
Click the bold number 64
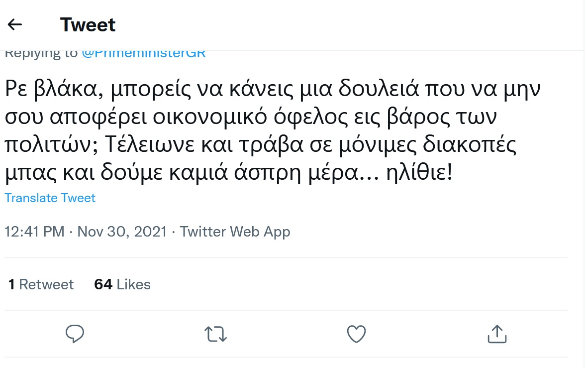[x=103, y=284]
